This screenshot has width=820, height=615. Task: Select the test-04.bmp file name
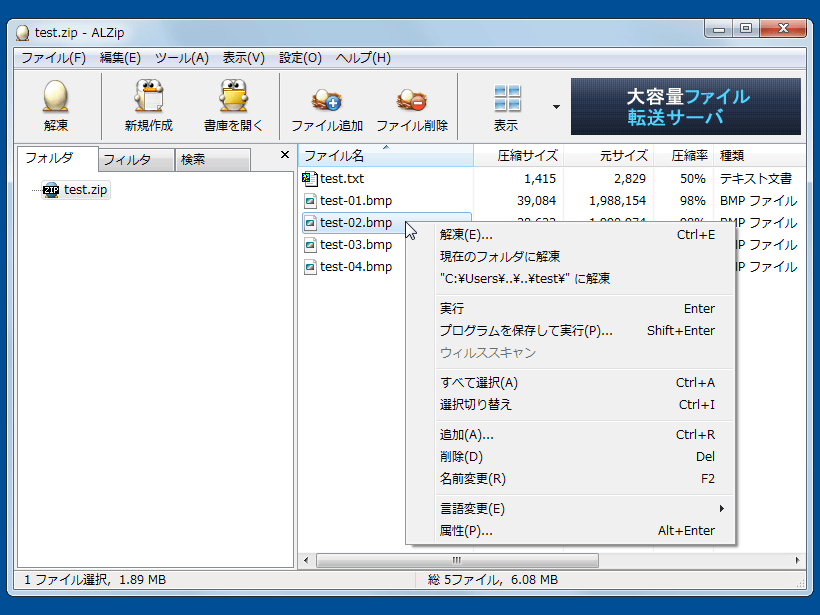tap(356, 267)
